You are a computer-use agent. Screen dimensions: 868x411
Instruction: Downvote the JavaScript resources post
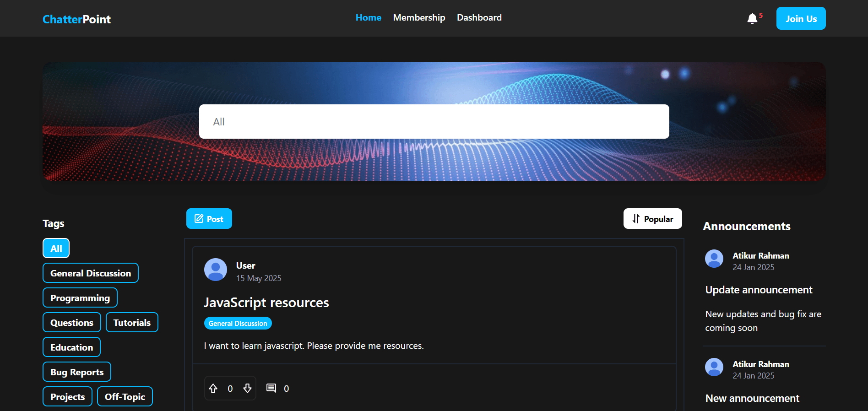[247, 389]
